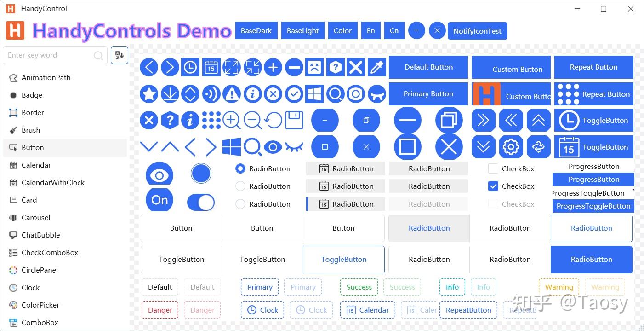Screen dimensions: 644x331
Task: Select calendar RadioButton with blue left bar
Action: [346, 204]
